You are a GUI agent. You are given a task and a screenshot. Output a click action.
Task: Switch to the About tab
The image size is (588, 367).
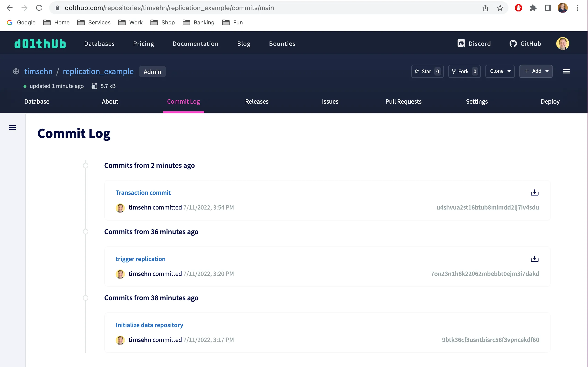click(110, 102)
